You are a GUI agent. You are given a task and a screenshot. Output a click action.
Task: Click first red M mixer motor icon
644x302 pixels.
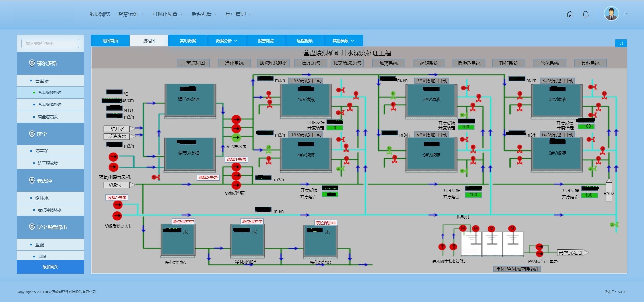pos(463,228)
